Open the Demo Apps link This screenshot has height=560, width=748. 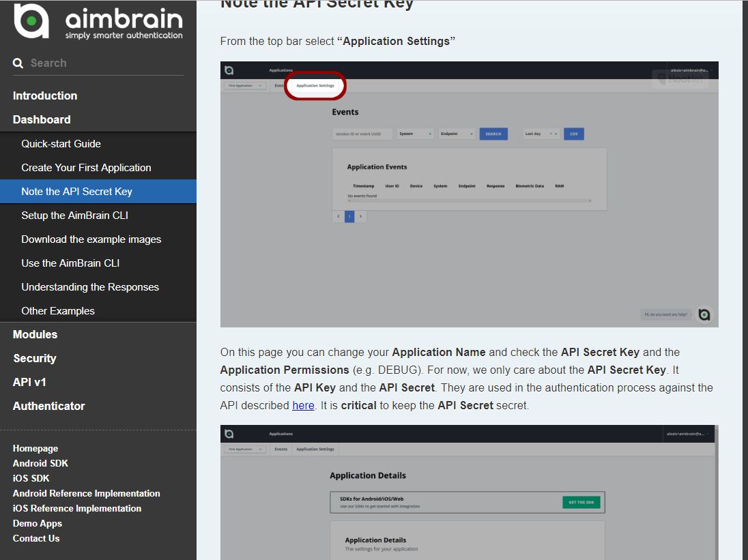[x=38, y=523]
